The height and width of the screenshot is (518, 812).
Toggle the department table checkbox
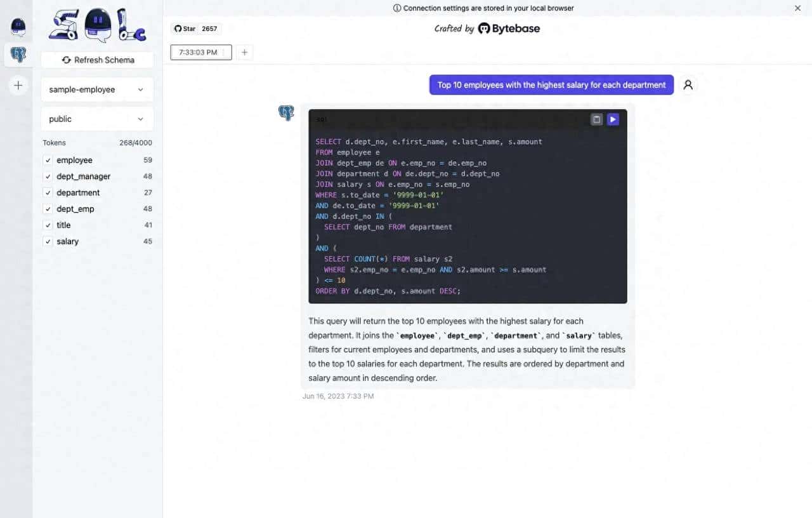coord(48,193)
